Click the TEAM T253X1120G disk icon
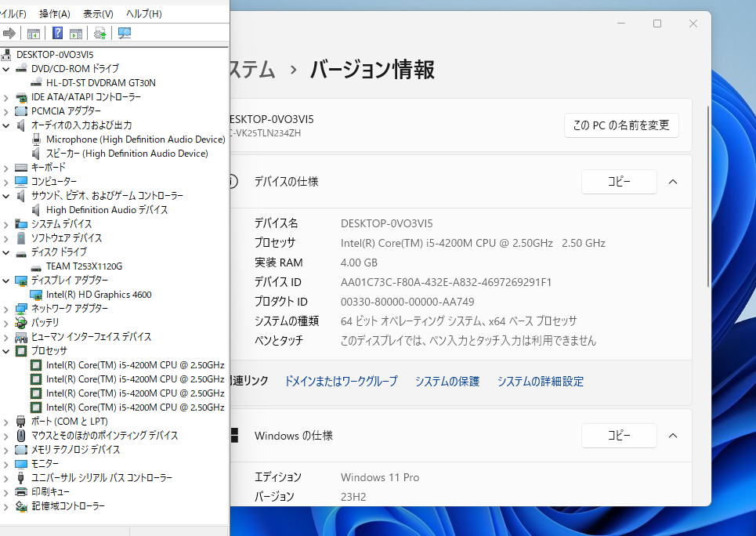The image size is (756, 536). [36, 266]
